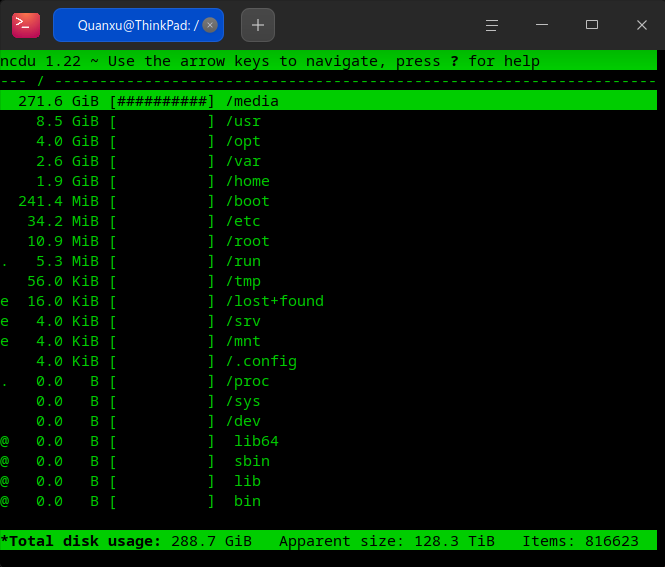Select the /dev directory row
This screenshot has width=665, height=567.
(x=329, y=421)
